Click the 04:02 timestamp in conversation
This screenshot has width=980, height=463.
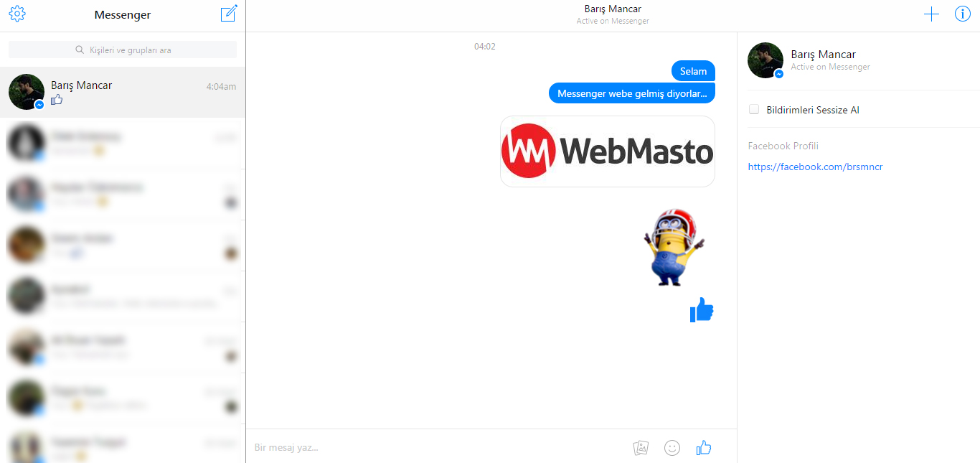[x=485, y=47]
